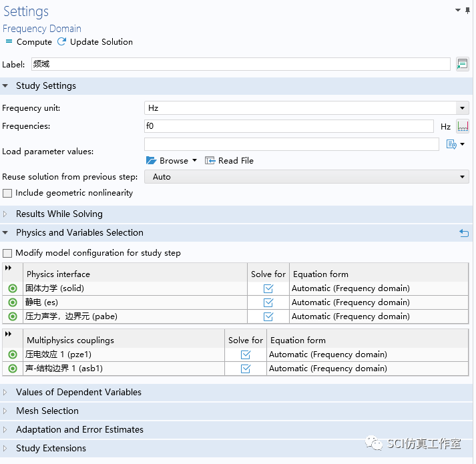The height and width of the screenshot is (464, 476).
Task: Click Equation form cell for pze1 row
Action: (x=368, y=355)
